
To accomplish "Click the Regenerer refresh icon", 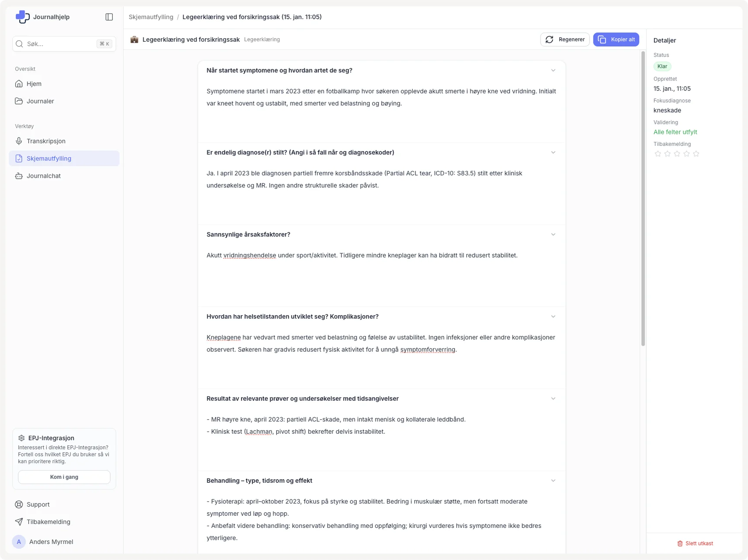I will [549, 40].
